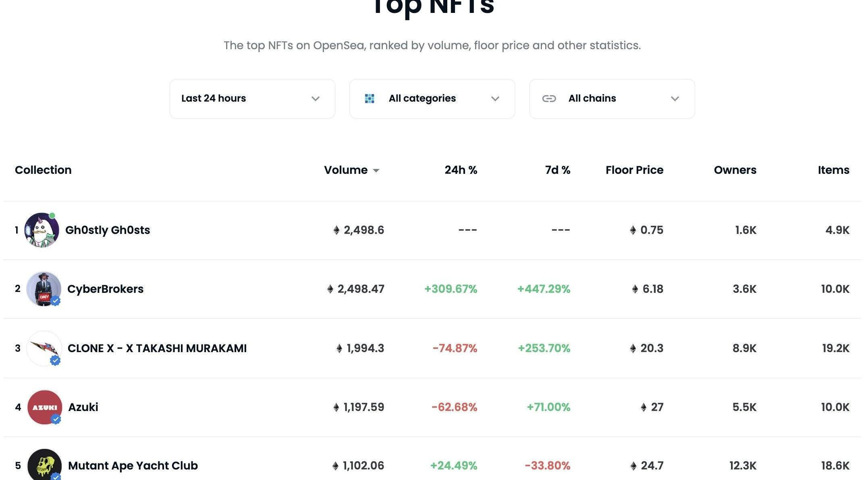Sort table by Items header

[833, 170]
